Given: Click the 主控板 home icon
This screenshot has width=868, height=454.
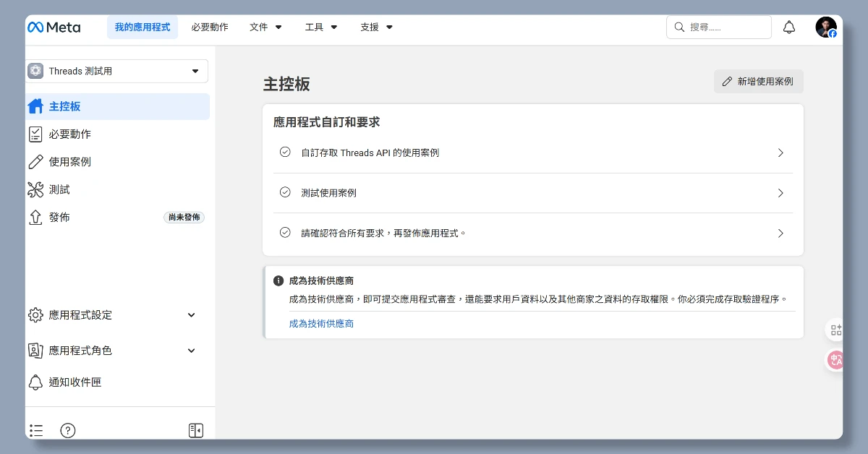Looking at the screenshot, I should [35, 106].
